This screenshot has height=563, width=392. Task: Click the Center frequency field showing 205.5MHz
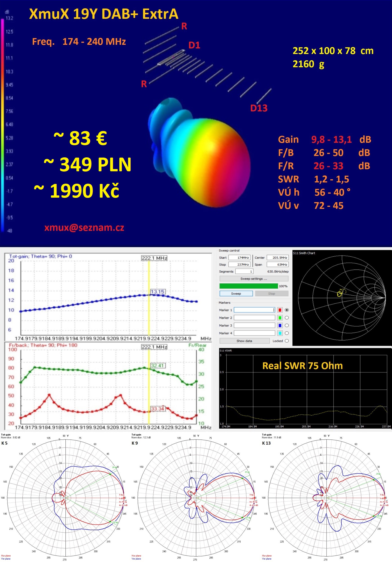[278, 258]
